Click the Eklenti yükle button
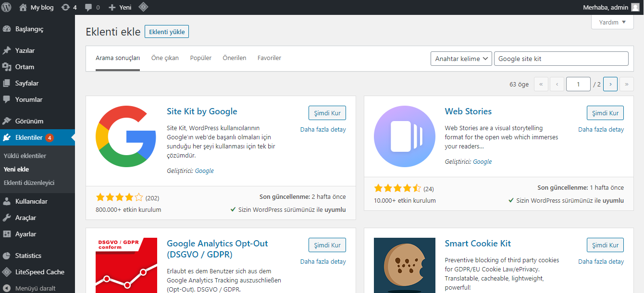The image size is (644, 293). coord(167,32)
